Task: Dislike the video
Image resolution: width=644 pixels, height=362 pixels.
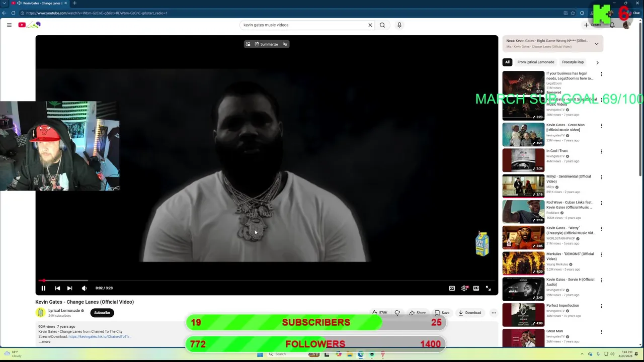Action: point(397,313)
